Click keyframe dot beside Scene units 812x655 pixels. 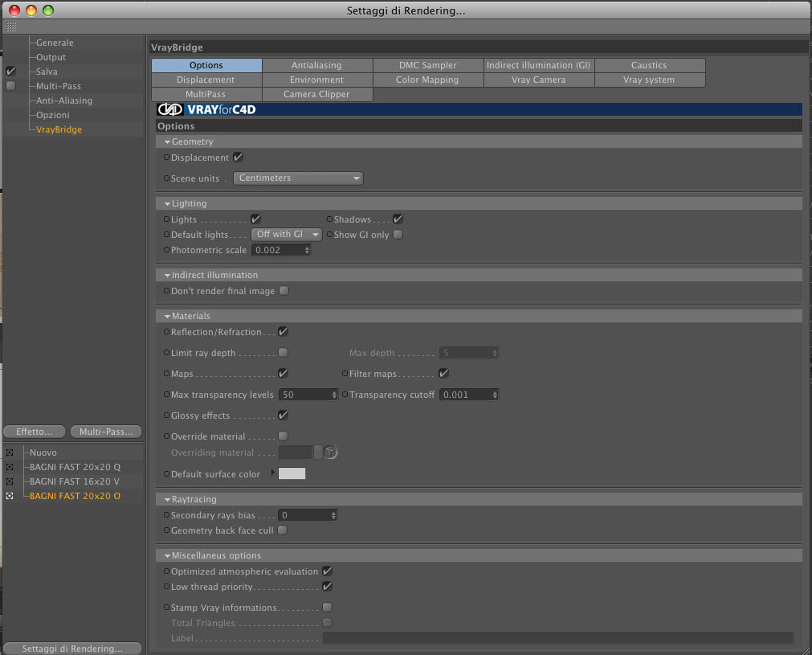pyautogui.click(x=166, y=178)
